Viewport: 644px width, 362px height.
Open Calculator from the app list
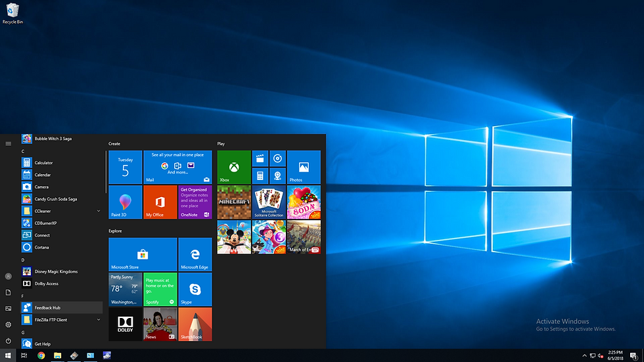[x=62, y=162]
